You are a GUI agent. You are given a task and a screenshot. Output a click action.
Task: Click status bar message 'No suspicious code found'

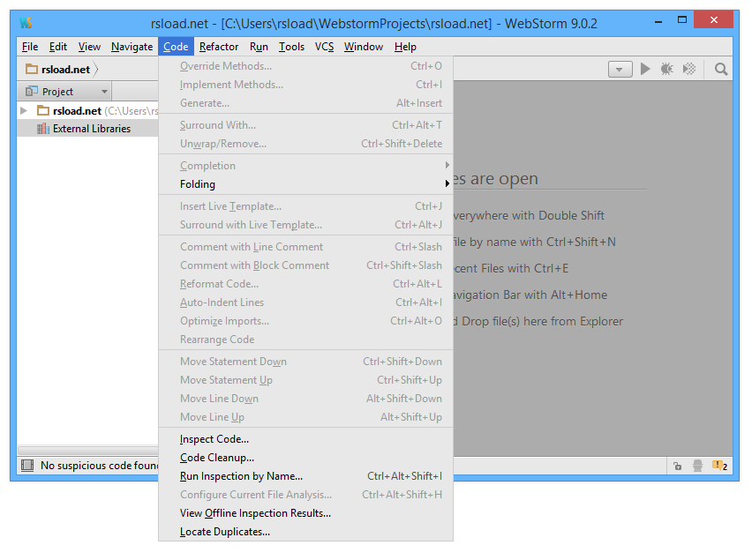100,466
